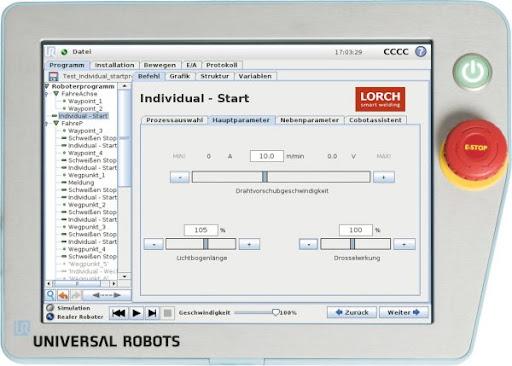512x366 pixels.
Task: Select Wegpunkt_2 in program tree
Action: coord(87,205)
